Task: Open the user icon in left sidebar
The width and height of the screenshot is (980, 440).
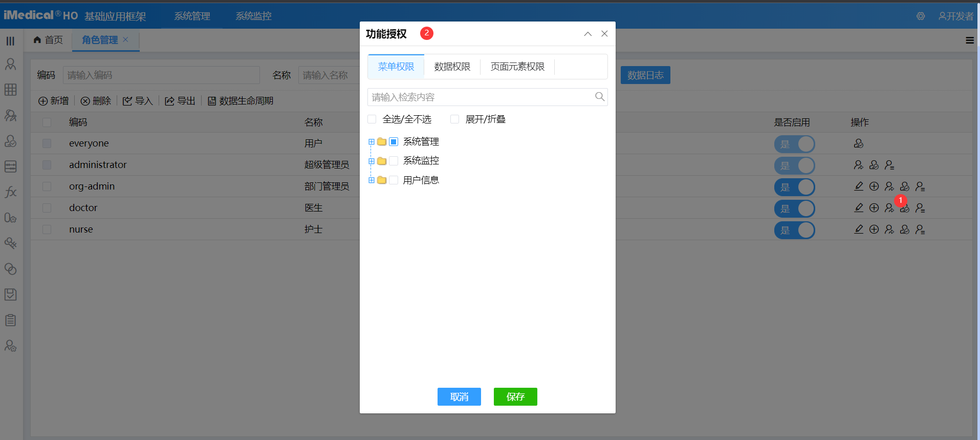Action: point(10,64)
